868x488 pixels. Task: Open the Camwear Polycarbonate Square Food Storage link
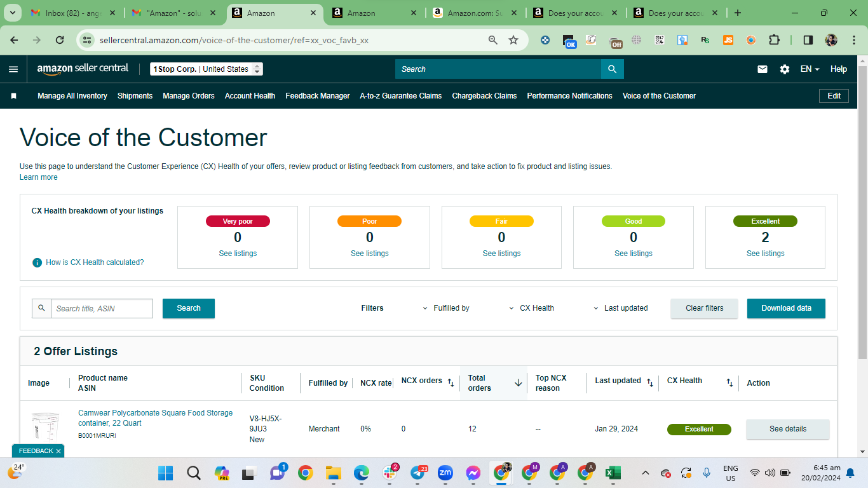(156, 418)
